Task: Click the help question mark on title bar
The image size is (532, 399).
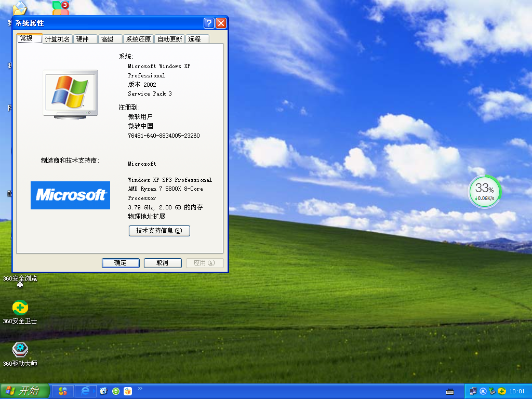Action: pos(209,23)
